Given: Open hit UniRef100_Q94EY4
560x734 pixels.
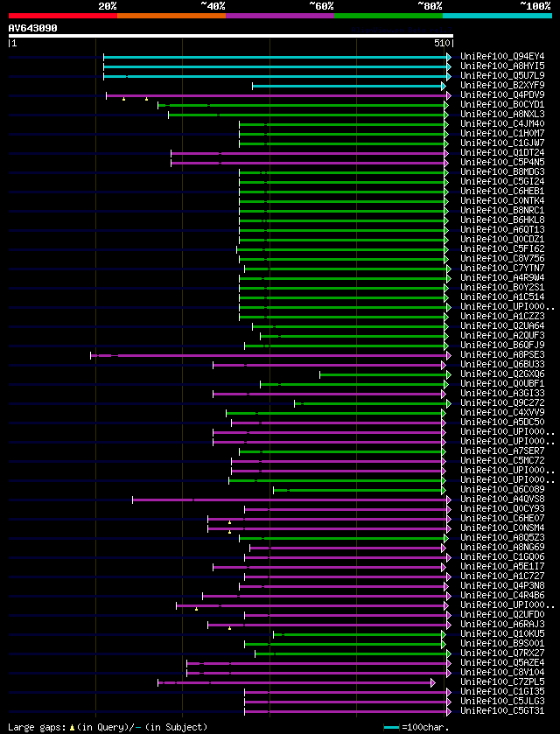Looking at the screenshot, I should click(502, 57).
